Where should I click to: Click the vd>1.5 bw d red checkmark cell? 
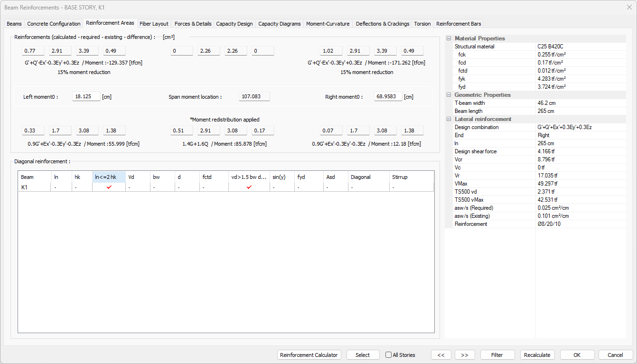[249, 187]
